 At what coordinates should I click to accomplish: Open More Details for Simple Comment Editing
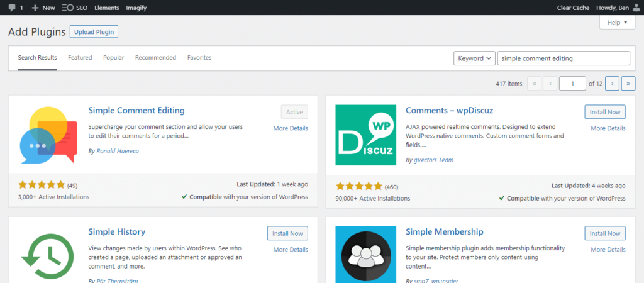pos(291,128)
